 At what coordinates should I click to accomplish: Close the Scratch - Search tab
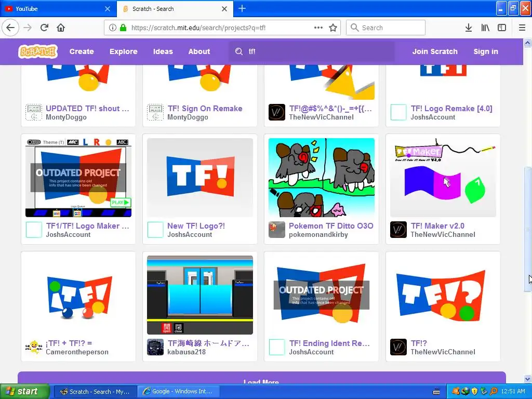tap(224, 9)
